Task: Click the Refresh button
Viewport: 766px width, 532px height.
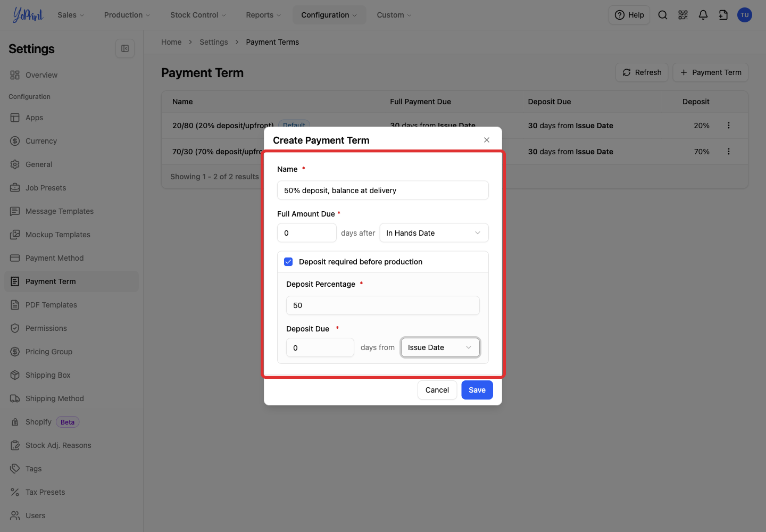Action: (x=642, y=72)
